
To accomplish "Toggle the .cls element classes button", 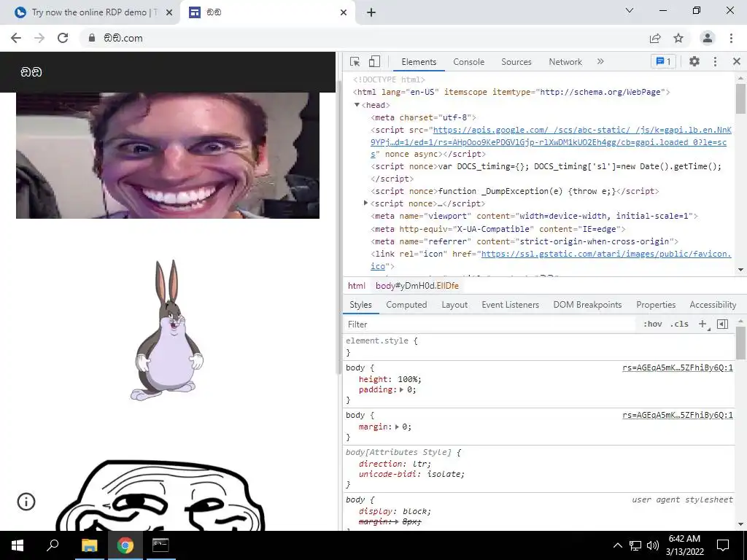I will click(x=679, y=324).
